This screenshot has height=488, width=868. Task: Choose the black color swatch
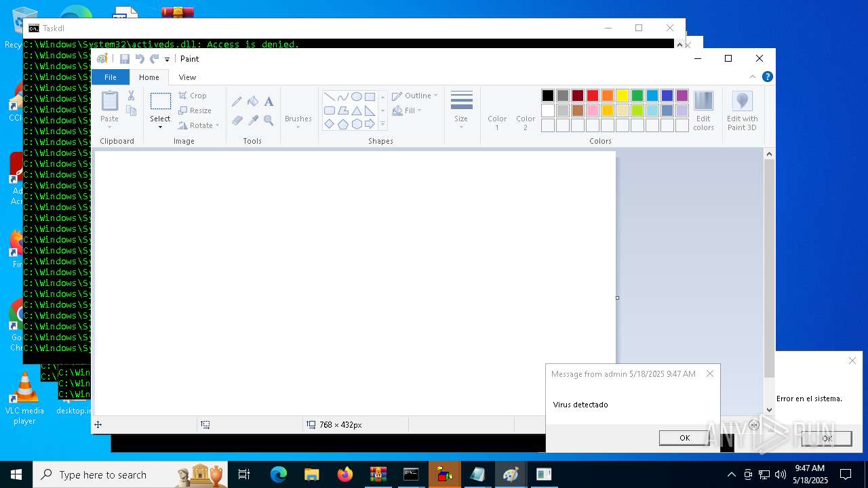click(548, 96)
